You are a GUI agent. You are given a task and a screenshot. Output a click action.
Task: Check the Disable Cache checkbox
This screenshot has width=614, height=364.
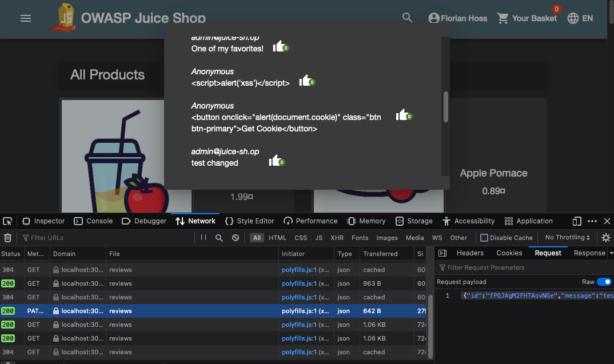tap(484, 238)
